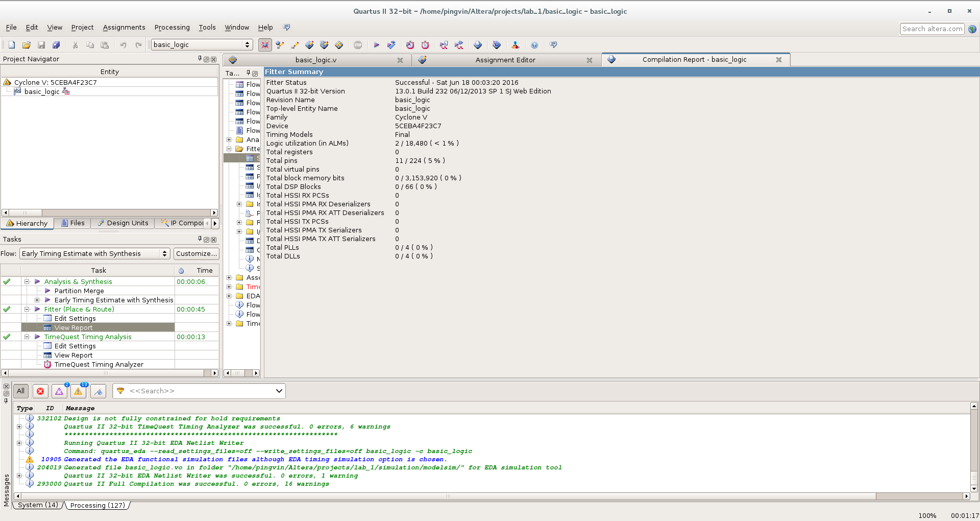Screen dimensions: 980x521
Task: Select basic_logic entity in hierarchy
Action: tap(42, 91)
